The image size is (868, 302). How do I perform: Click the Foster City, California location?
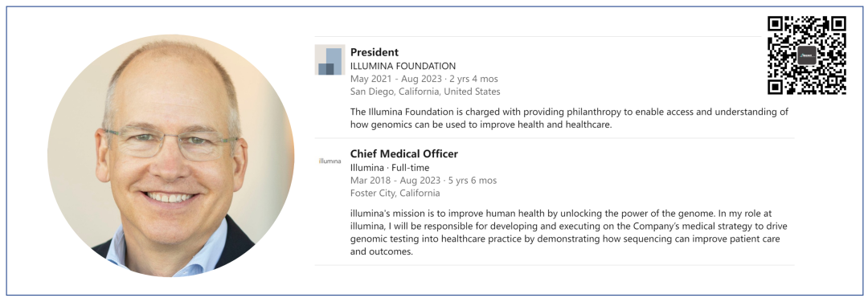[x=395, y=193]
